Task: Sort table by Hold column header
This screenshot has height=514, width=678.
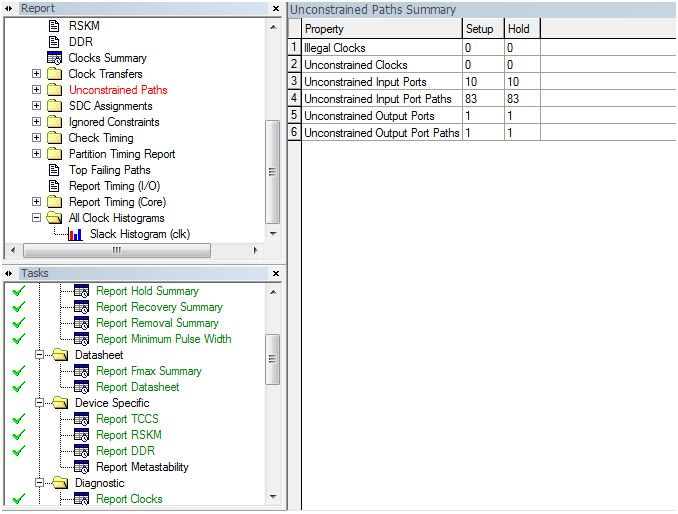Action: 522,29
